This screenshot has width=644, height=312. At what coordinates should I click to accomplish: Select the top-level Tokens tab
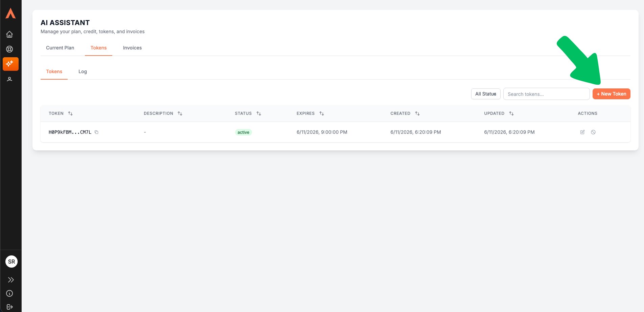pyautogui.click(x=98, y=48)
